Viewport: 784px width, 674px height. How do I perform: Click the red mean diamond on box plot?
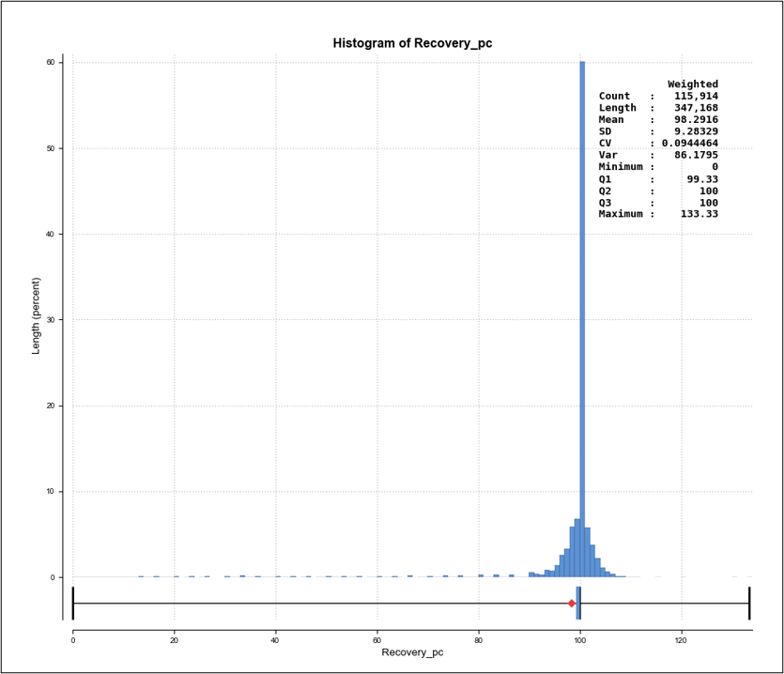[x=572, y=604]
